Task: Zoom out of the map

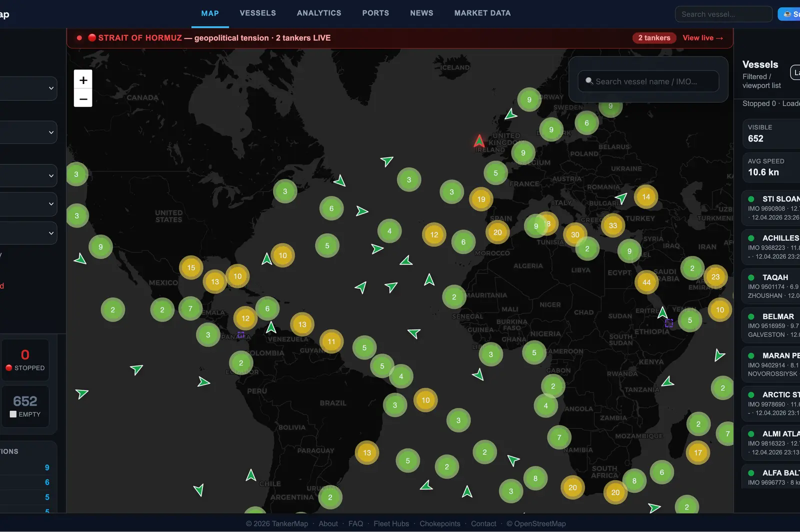Action: coord(83,98)
